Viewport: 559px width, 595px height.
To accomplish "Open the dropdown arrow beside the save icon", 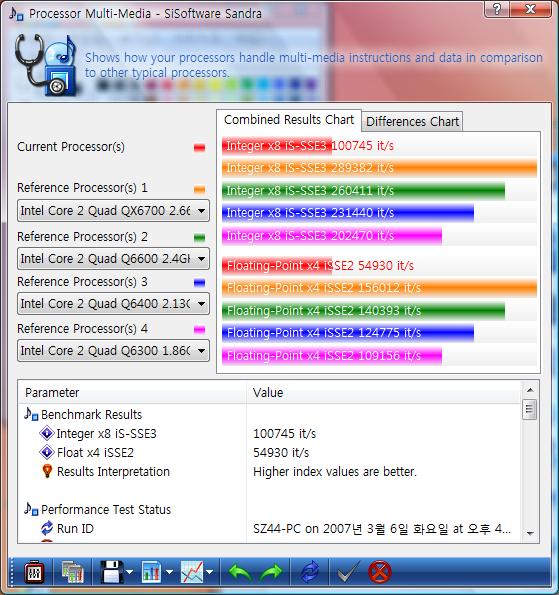I will click(130, 572).
